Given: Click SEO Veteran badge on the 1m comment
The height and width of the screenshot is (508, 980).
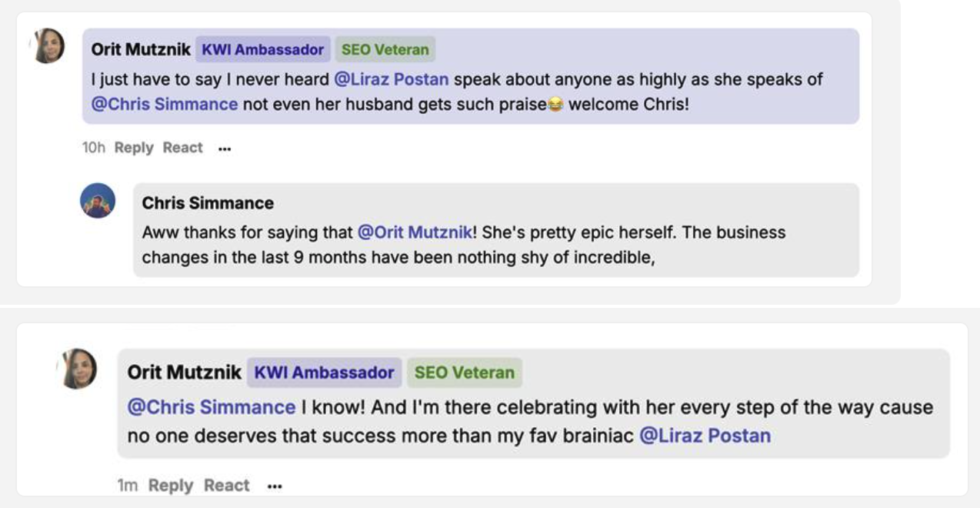Looking at the screenshot, I should (x=464, y=373).
